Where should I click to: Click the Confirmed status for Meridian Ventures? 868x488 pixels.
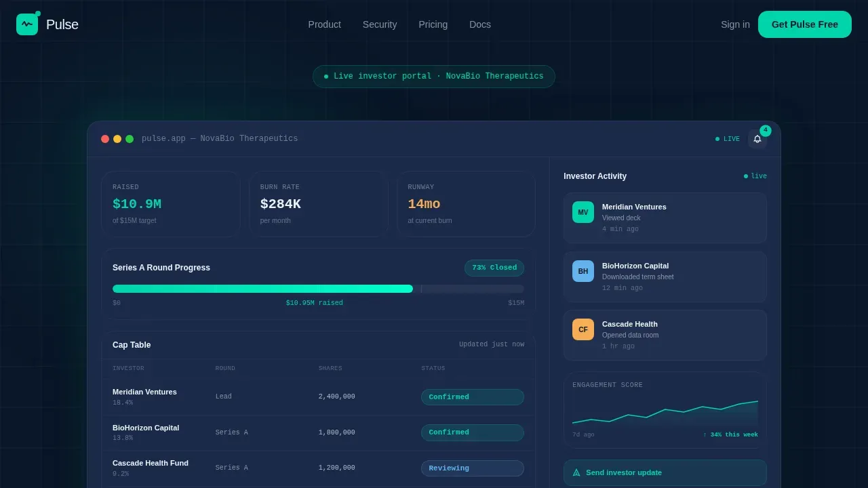point(473,397)
